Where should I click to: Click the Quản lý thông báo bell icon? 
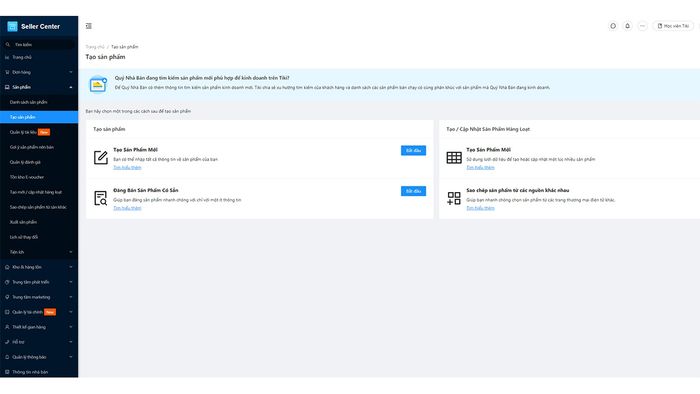click(x=7, y=357)
